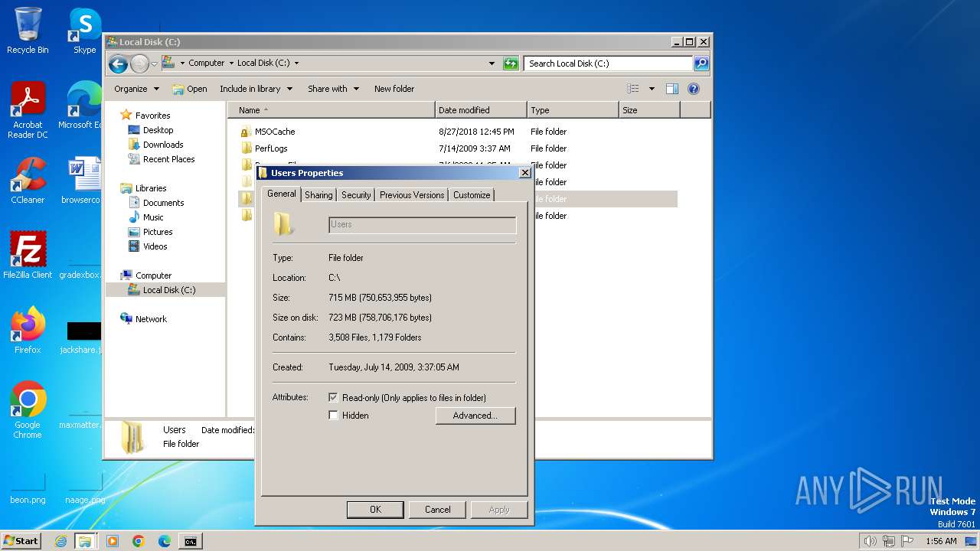Expand Include in library dropdown
The width and height of the screenshot is (980, 551).
(256, 89)
